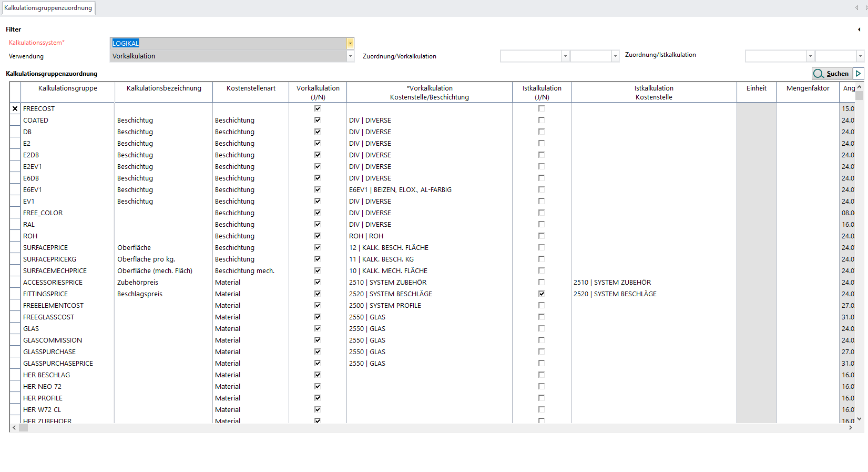Screen dimensions: 868x472
Task: Click the Suchen search button
Action: 832,74
